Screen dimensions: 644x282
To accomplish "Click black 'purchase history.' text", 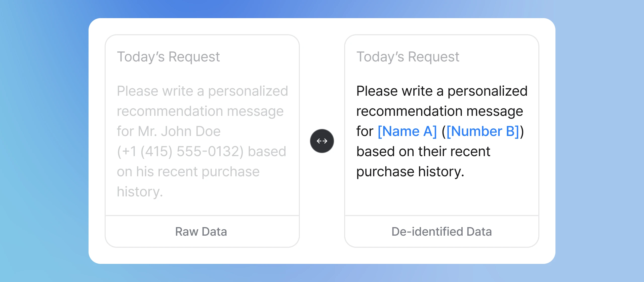I will 410,172.
